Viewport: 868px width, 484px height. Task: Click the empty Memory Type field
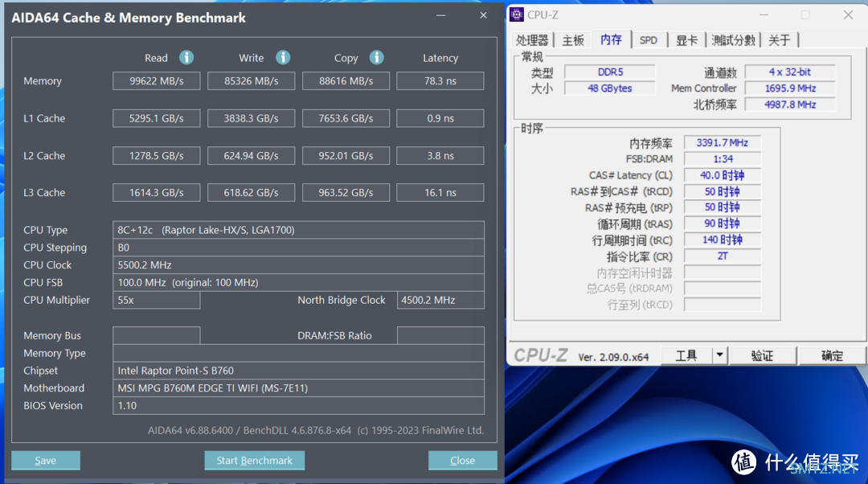pyautogui.click(x=298, y=353)
